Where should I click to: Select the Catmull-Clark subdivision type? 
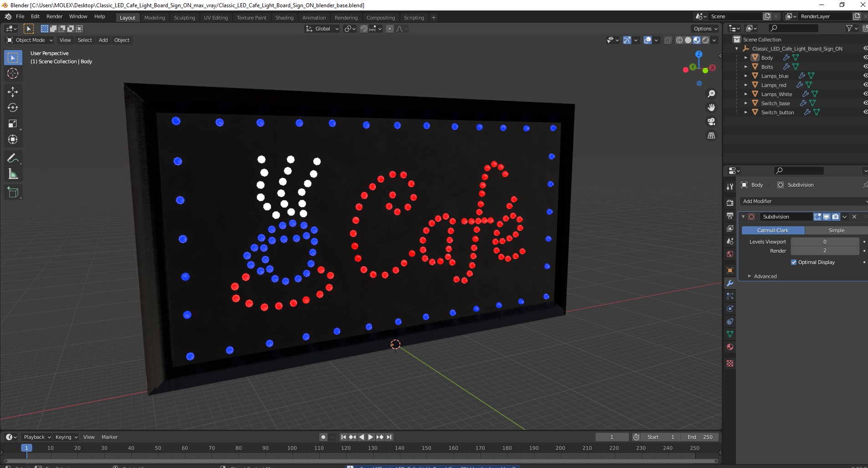[773, 230]
